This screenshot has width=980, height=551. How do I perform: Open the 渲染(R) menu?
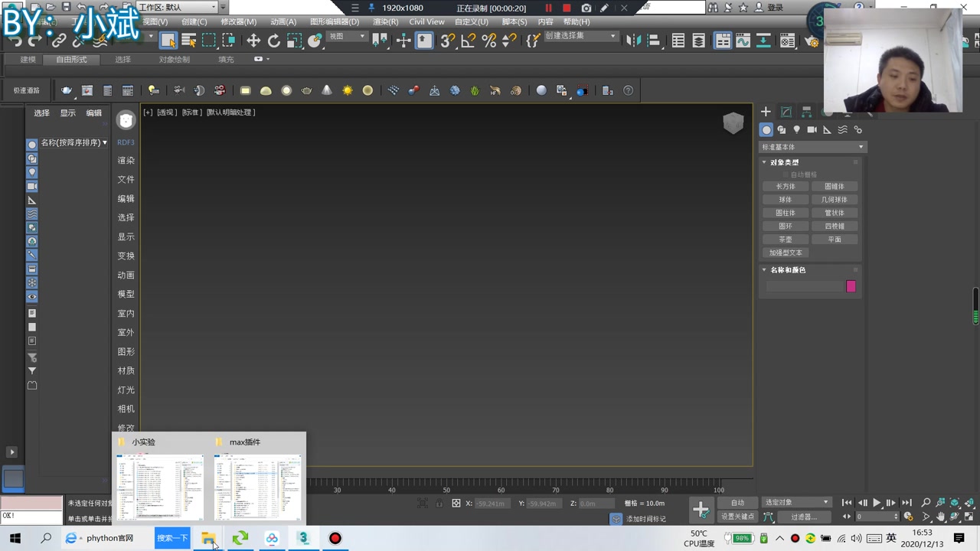(x=385, y=21)
